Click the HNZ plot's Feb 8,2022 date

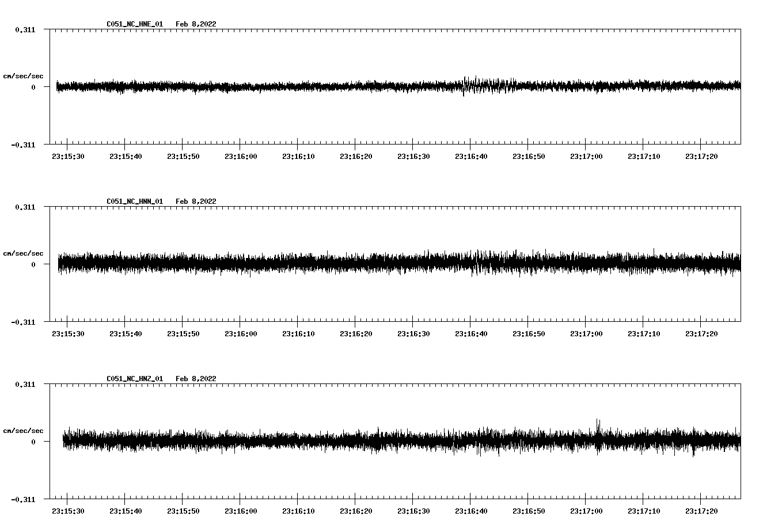point(196,379)
